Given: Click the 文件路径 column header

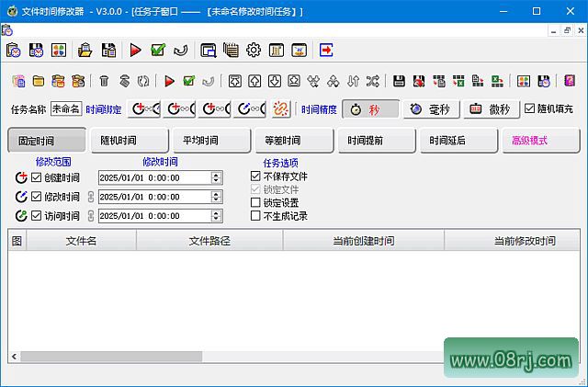Looking at the screenshot, I should [209, 241].
